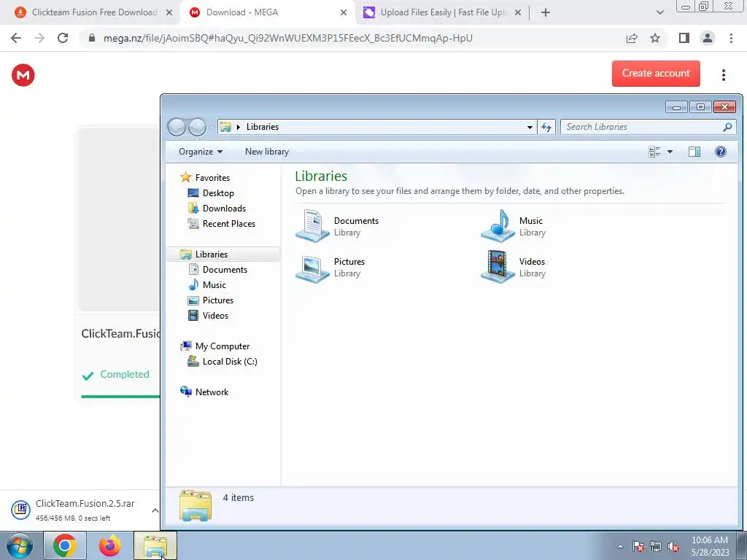Click the Create account button
Screen dimensions: 747x560
[x=656, y=74]
